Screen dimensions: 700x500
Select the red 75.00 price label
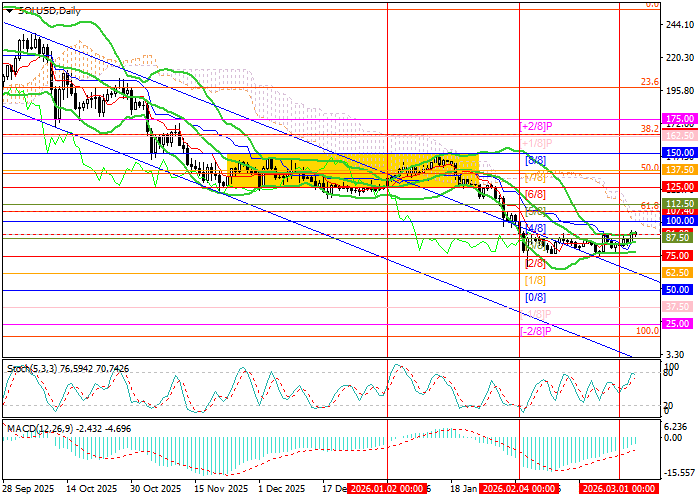[x=677, y=255]
